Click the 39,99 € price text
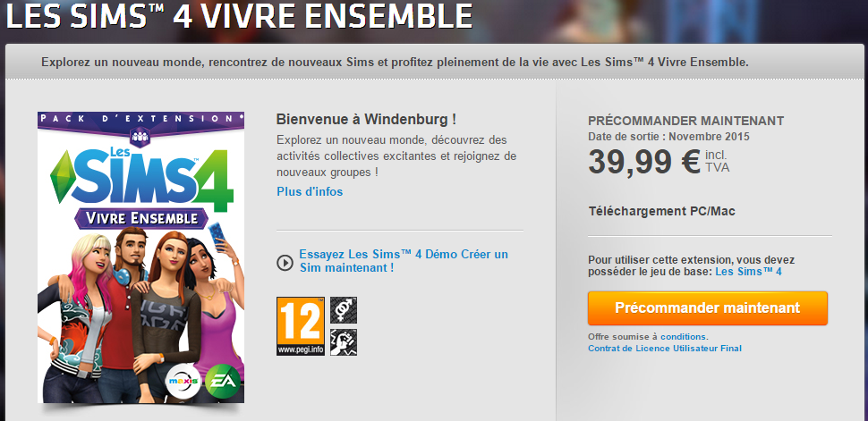 645,162
